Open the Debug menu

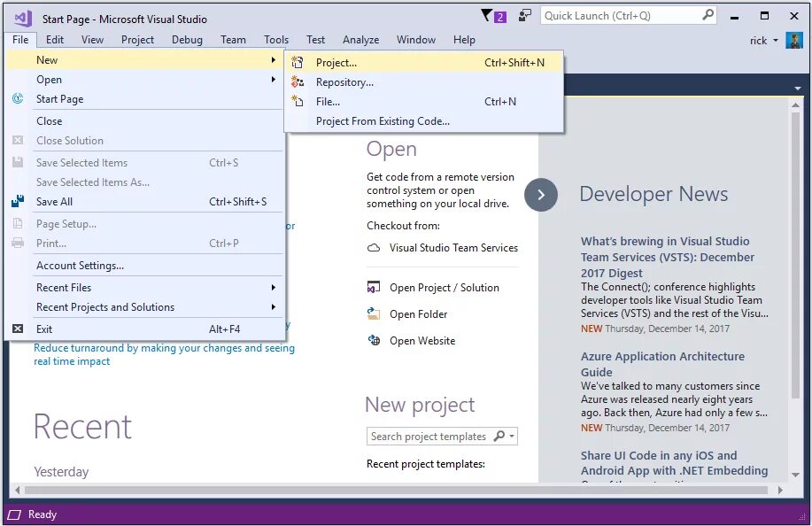[187, 39]
